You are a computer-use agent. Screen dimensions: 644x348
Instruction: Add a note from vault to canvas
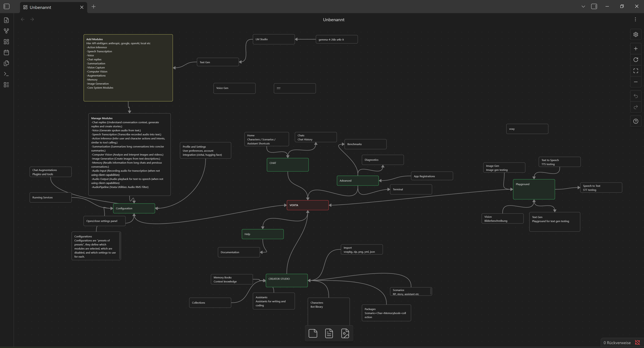tap(329, 333)
